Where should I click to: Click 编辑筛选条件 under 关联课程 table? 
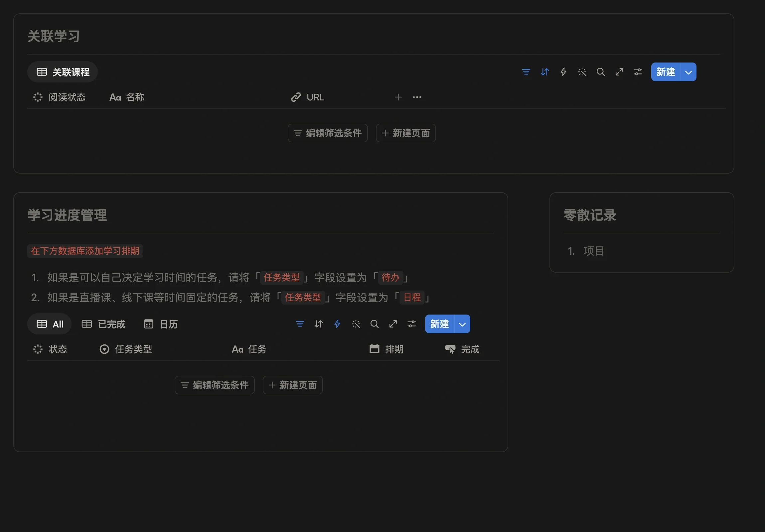[328, 133]
